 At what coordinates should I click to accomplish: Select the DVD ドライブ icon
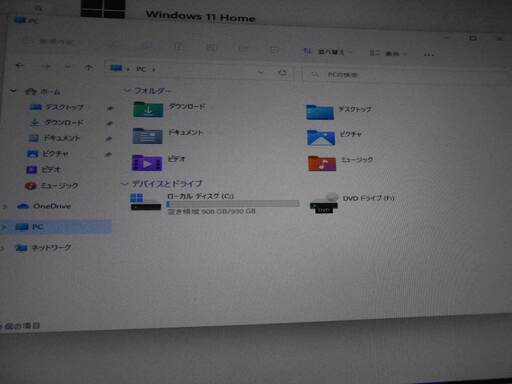click(x=323, y=203)
